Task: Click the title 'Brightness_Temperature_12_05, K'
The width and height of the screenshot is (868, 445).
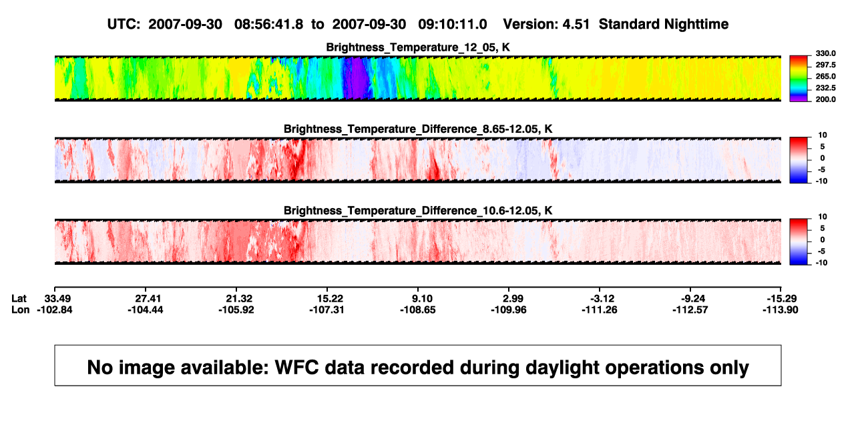Action: [x=418, y=47]
